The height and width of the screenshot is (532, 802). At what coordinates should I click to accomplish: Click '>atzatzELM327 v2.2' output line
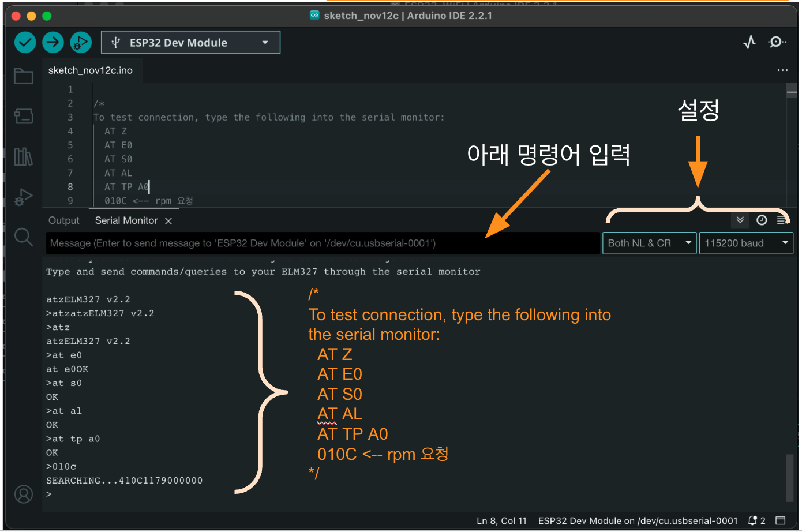[x=100, y=313]
